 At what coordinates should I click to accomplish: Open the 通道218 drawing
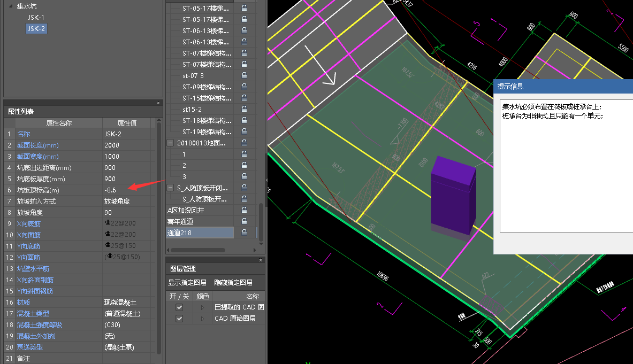tap(200, 233)
